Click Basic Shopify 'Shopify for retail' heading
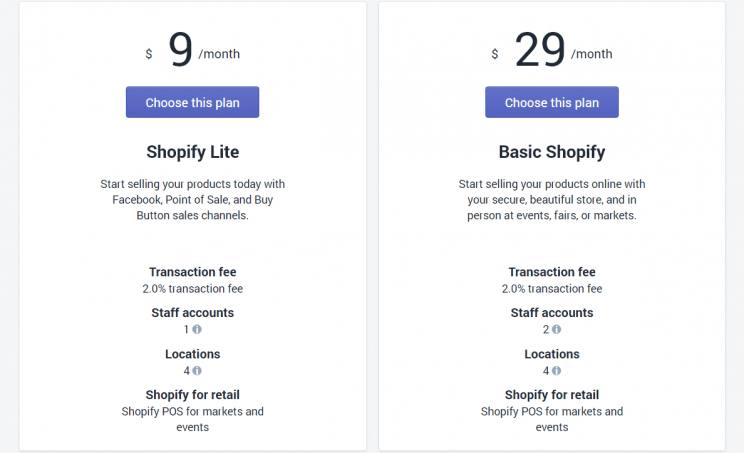This screenshot has width=744, height=453. [x=552, y=395]
